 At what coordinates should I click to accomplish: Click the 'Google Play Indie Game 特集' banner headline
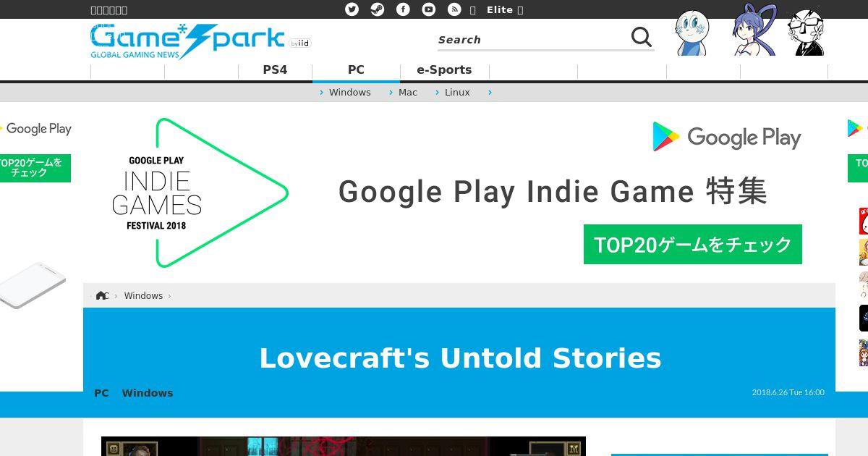coord(553,192)
